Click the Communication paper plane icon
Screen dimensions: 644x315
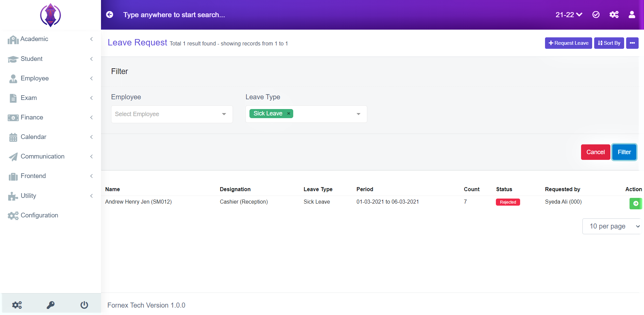(13, 157)
